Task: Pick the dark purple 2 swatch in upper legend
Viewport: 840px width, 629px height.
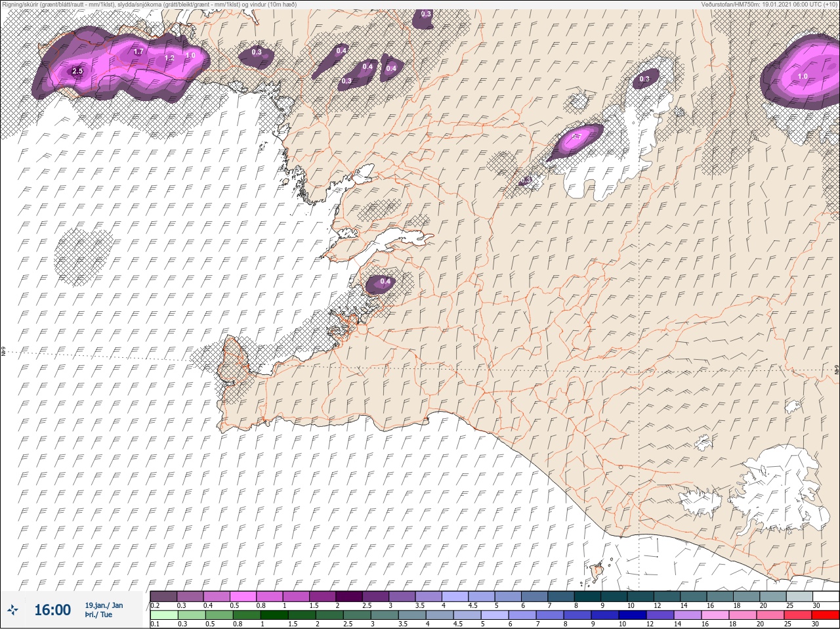Action: [x=350, y=596]
